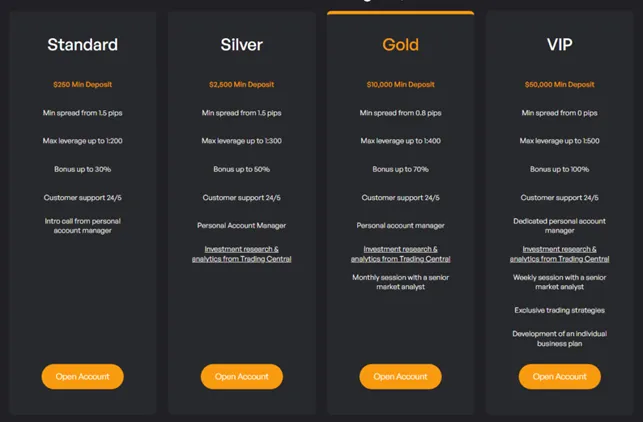
Task: Click Intro call from personal account manager
Action: point(82,226)
